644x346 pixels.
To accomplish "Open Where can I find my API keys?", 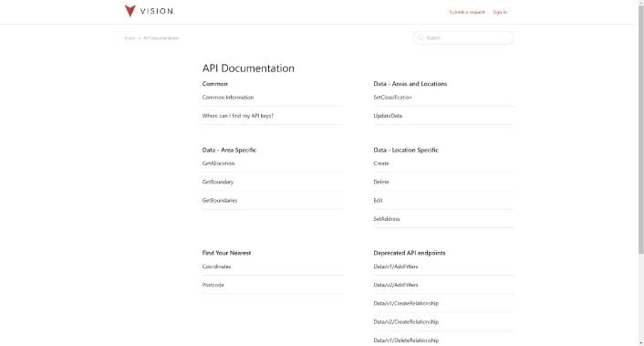I will (x=238, y=116).
